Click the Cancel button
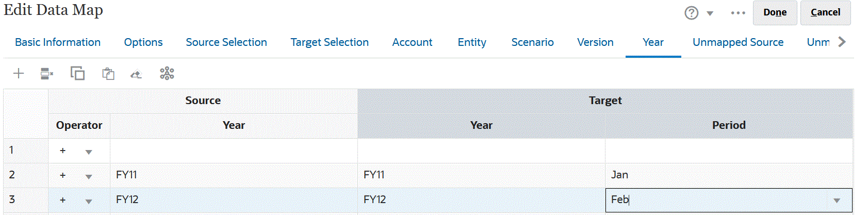This screenshot has width=868, height=215. coord(825,12)
